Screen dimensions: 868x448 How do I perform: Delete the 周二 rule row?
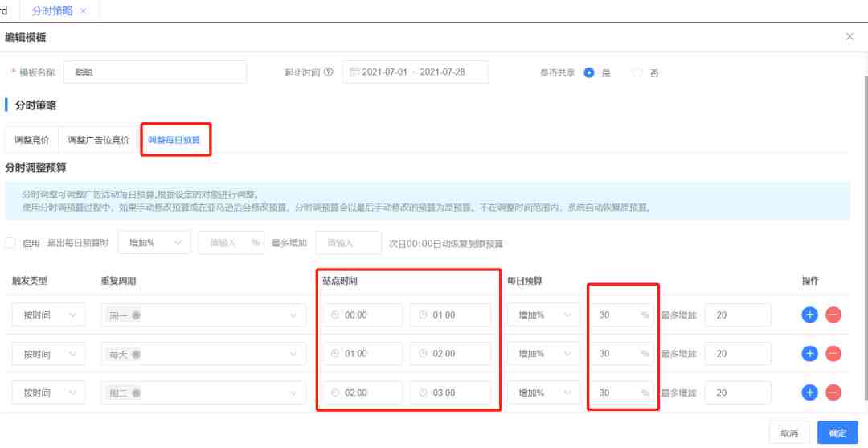(833, 393)
